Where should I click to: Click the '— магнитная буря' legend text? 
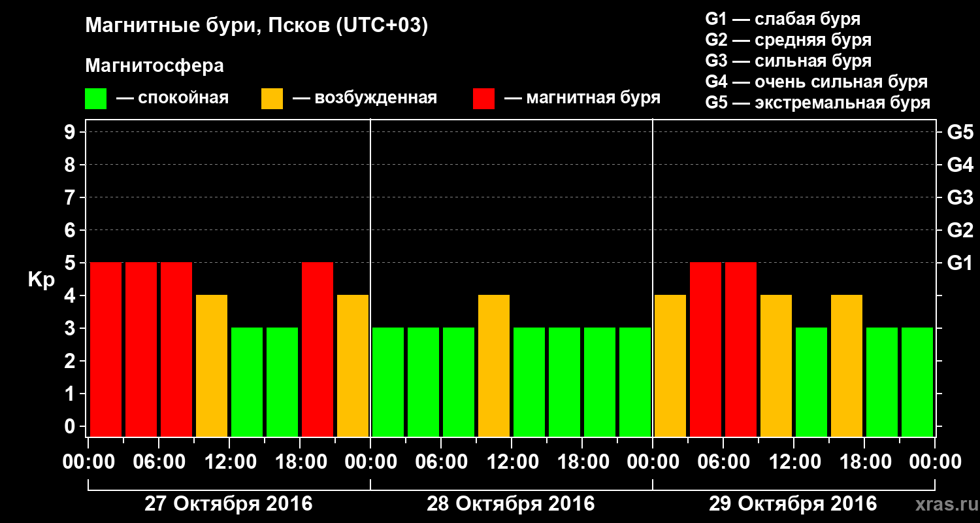tap(582, 98)
